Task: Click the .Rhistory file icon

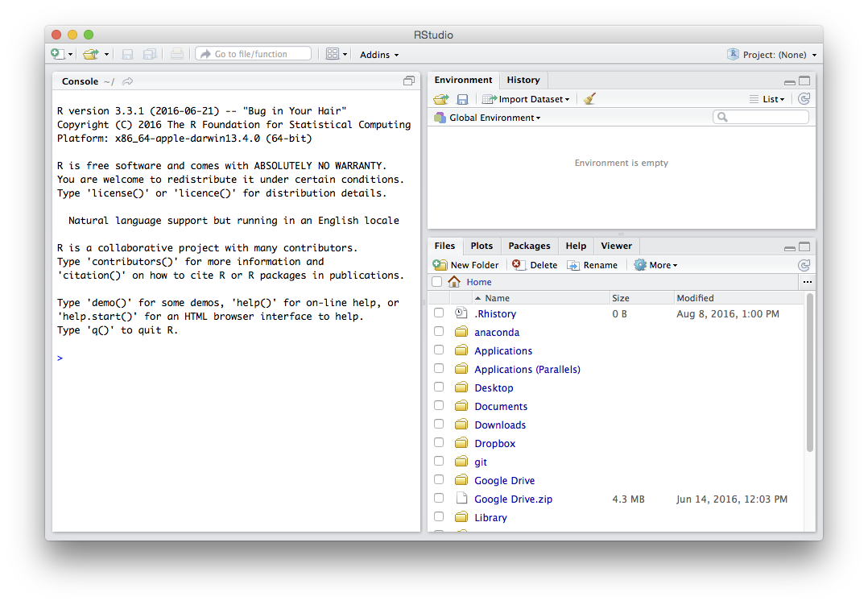Action: click(x=461, y=313)
